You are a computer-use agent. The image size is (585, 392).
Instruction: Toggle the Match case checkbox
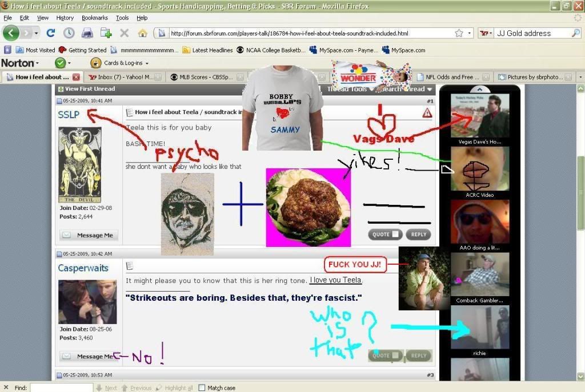click(202, 388)
